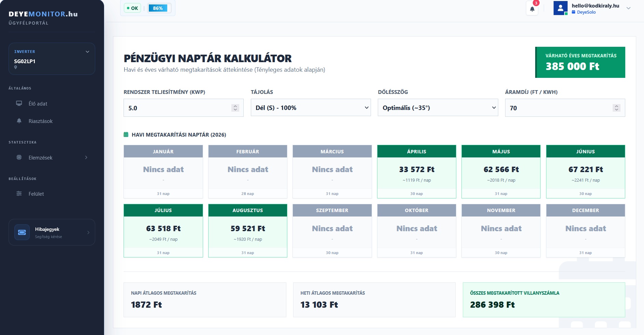The image size is (644, 335).
Task: Click the Riasztások bell icon in sidebar
Action: coord(19,121)
